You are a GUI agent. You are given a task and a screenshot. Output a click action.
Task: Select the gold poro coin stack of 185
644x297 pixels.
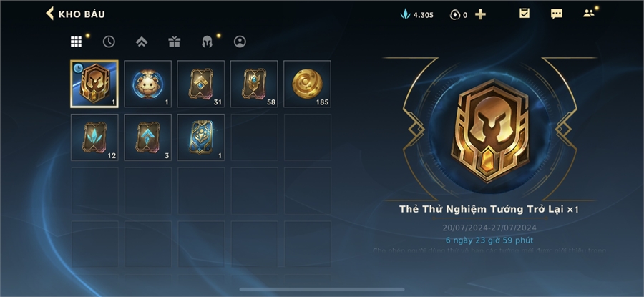coord(307,84)
